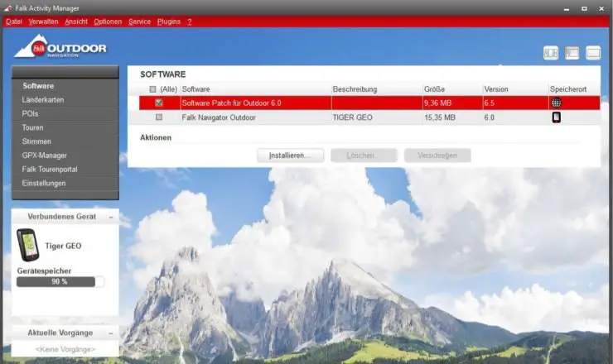Sort by the Software column header

[x=195, y=89]
